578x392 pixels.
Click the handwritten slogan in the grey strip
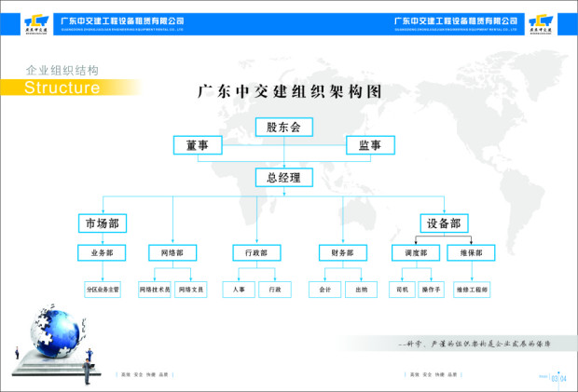pyautogui.click(x=475, y=344)
